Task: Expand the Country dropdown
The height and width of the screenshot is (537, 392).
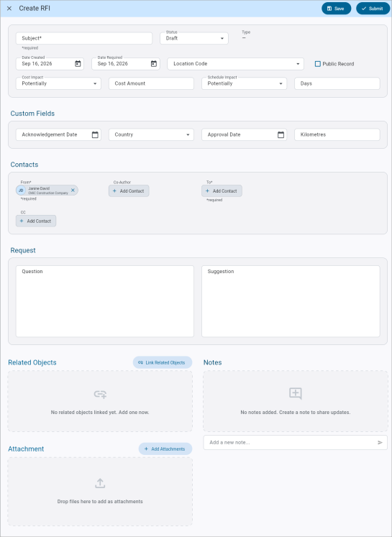Action: (x=151, y=134)
